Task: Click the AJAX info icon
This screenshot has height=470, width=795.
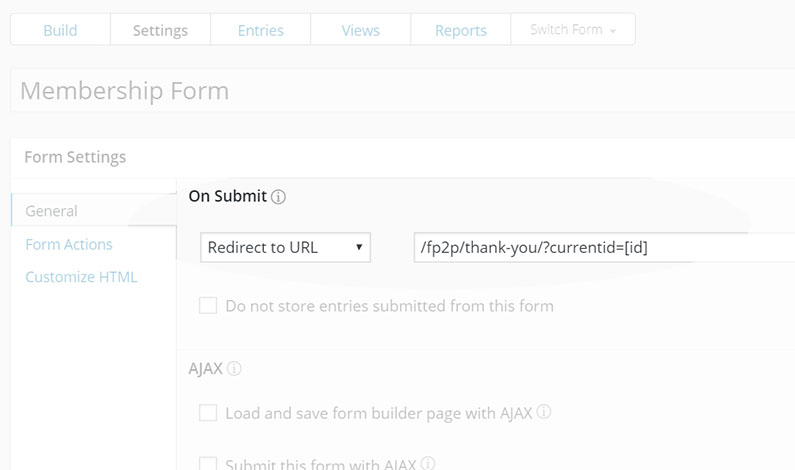Action: click(x=234, y=368)
